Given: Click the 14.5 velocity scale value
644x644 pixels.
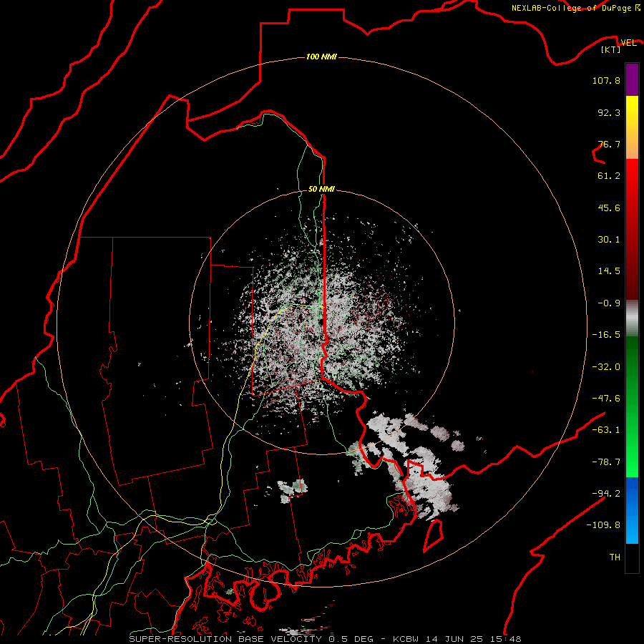Looking at the screenshot, I should click(x=609, y=271).
